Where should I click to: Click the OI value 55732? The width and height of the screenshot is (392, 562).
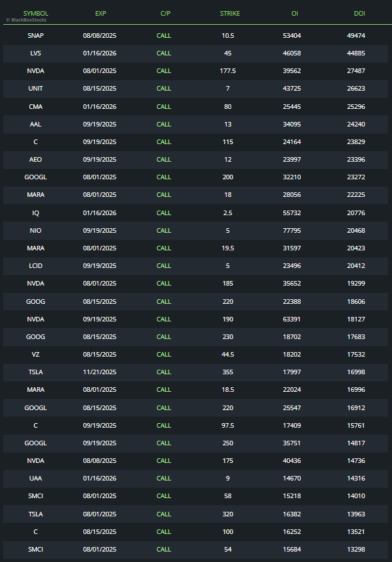pos(292,213)
